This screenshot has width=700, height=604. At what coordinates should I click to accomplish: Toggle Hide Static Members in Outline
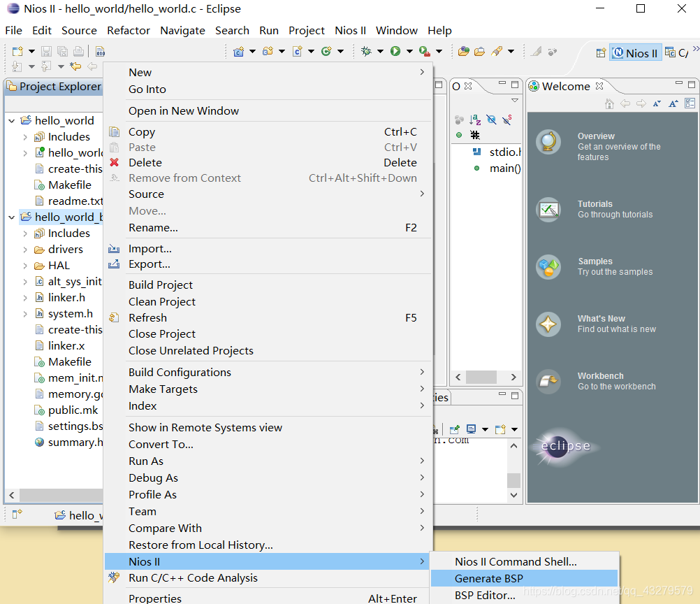coord(507,120)
